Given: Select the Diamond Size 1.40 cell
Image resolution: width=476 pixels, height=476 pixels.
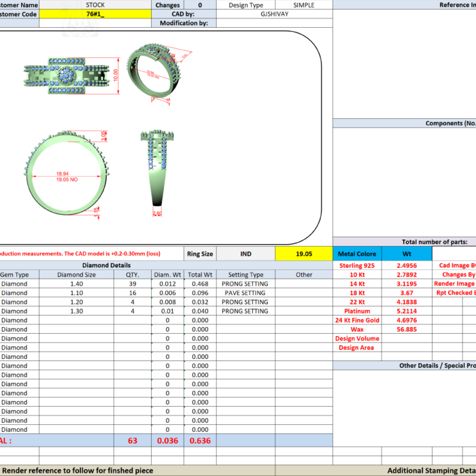Looking at the screenshot, I should (76, 284).
